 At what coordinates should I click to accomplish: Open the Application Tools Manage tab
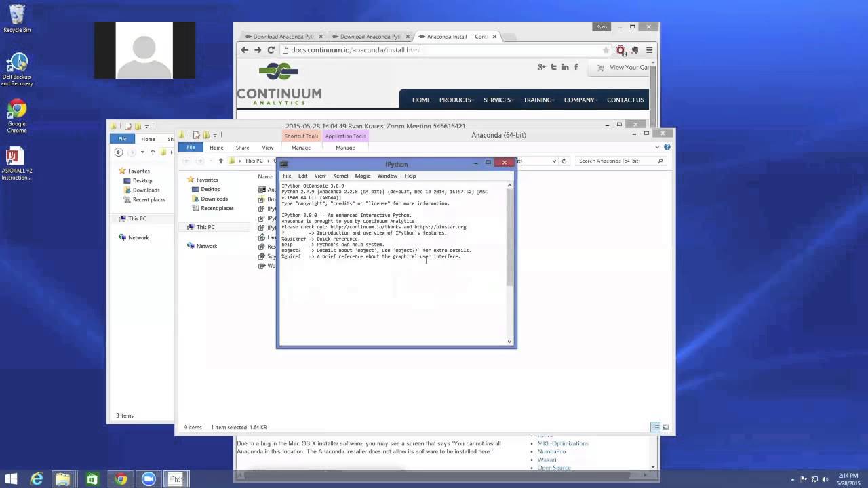click(x=345, y=148)
